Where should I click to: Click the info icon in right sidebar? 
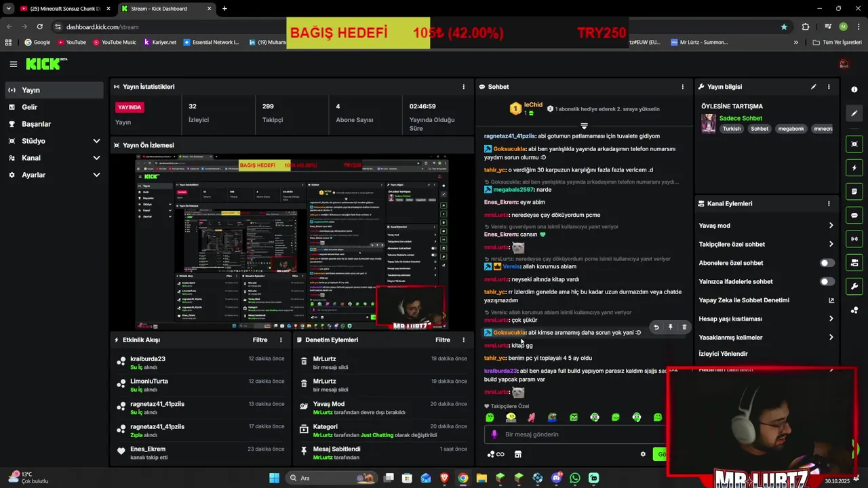pyautogui.click(x=854, y=89)
